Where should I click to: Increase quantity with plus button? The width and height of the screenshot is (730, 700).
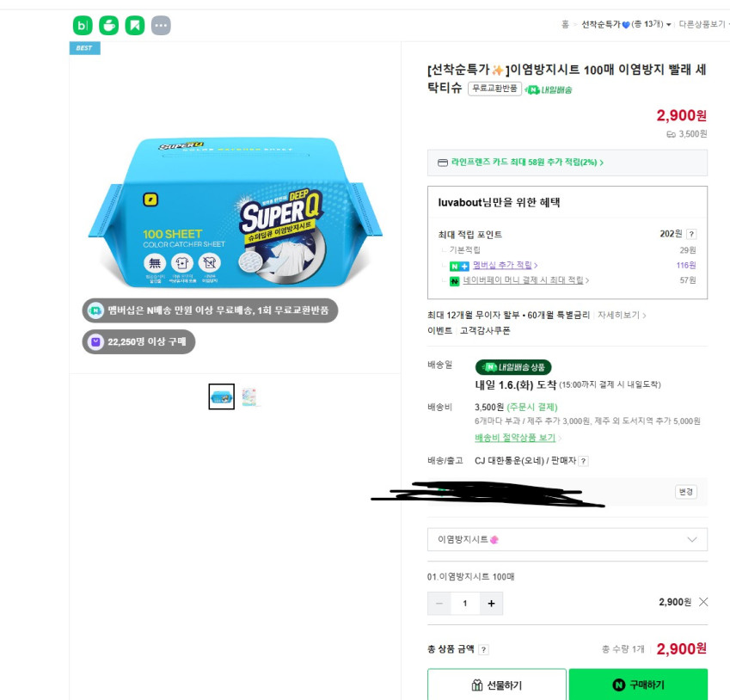[491, 604]
